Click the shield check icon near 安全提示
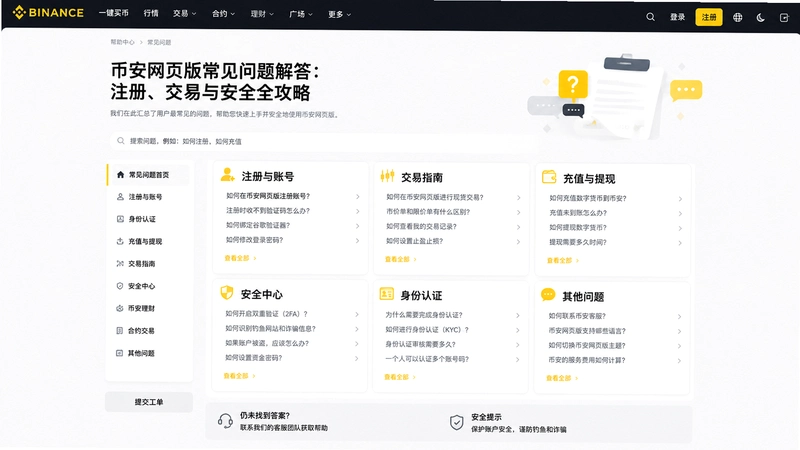Image resolution: width=800 pixels, height=450 pixels. [457, 422]
